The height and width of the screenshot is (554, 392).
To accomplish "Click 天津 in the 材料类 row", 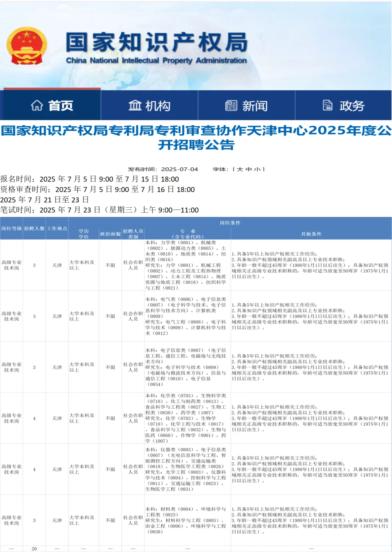I will point(57,520).
